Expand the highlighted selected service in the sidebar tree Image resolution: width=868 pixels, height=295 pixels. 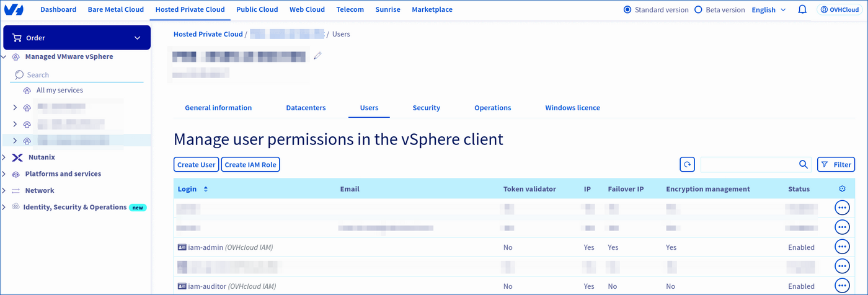(15, 141)
